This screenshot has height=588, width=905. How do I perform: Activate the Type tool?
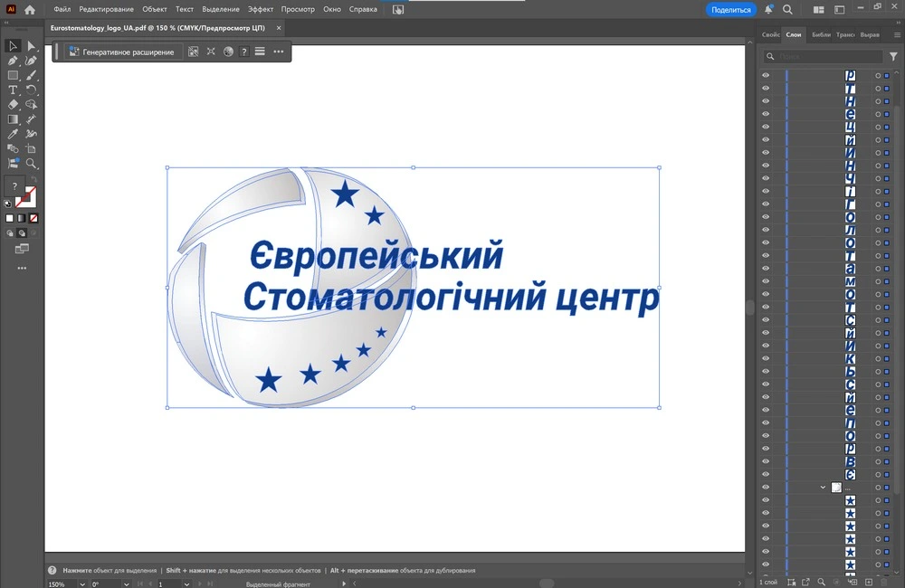coord(13,89)
